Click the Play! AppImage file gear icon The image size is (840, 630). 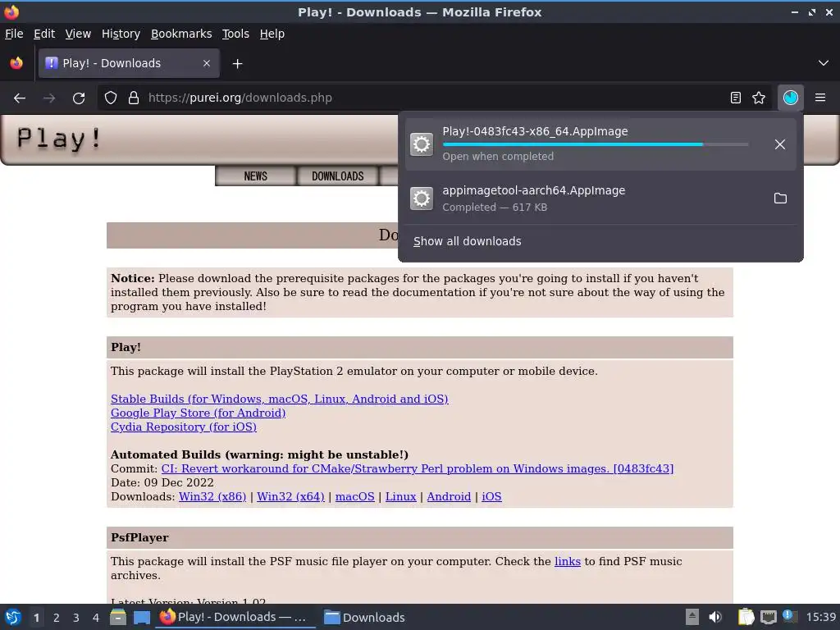pos(422,144)
